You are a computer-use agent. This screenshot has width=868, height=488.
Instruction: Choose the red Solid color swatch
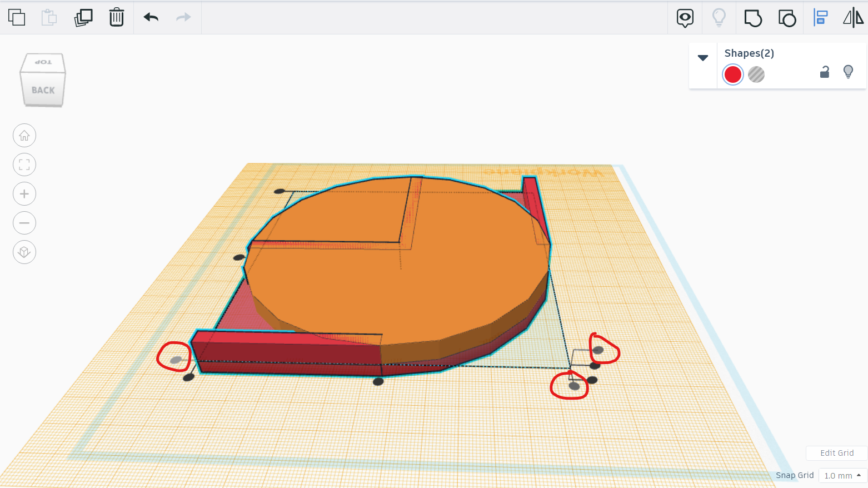pos(733,74)
